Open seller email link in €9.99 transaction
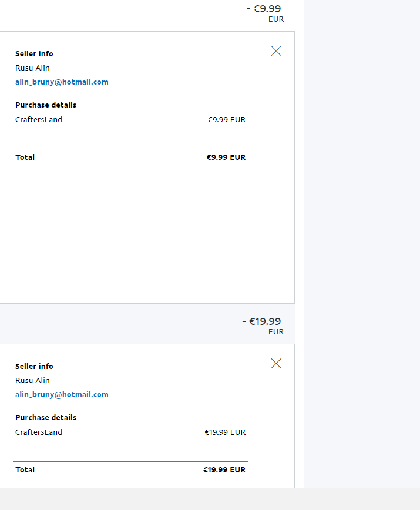The height and width of the screenshot is (510, 420). tap(62, 82)
